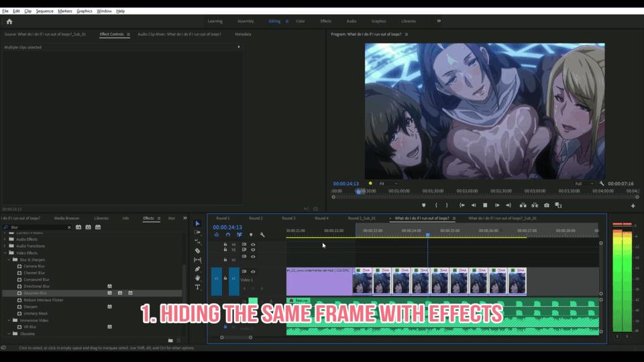
Task: Click the program monitor time ruler playhead
Action: 358,191
